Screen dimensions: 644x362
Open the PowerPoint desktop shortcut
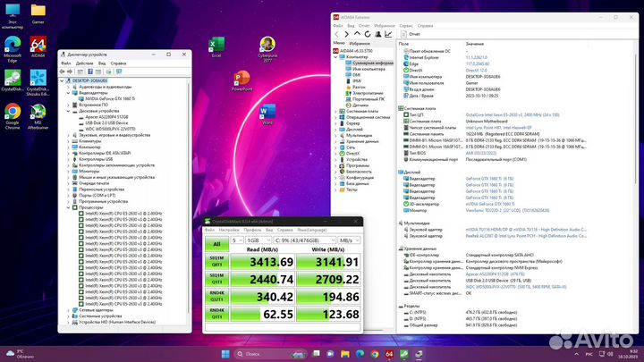(241, 80)
